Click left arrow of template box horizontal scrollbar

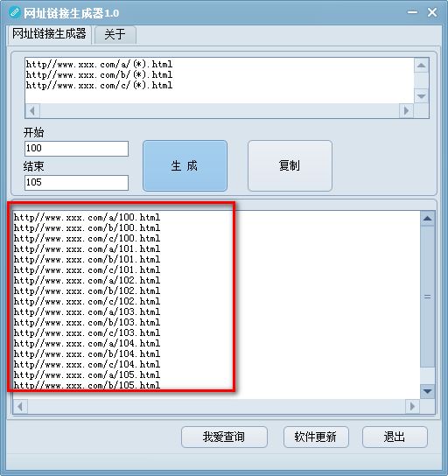32,111
